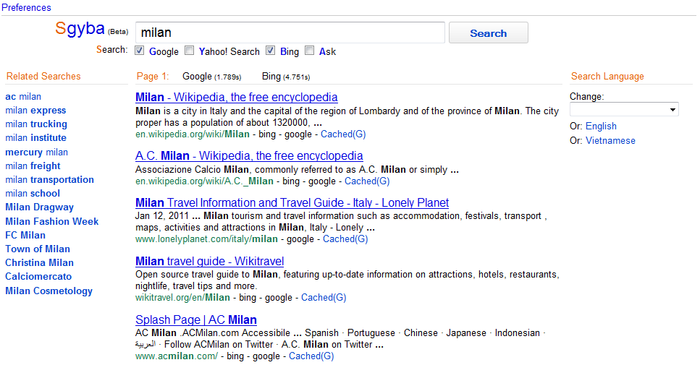Select related search milan trucking
This screenshot has width=700, height=365.
coord(36,124)
